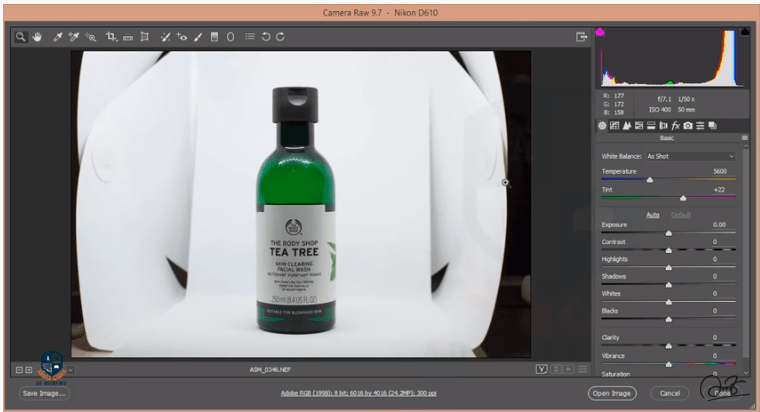Select the Transform tool
Viewport: 760px width, 412px height.
[144, 37]
